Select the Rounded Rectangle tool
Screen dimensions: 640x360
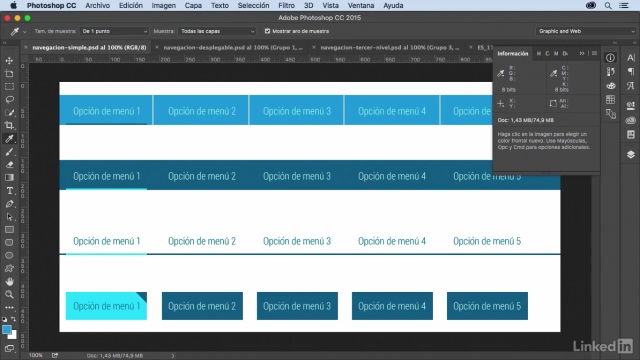pyautogui.click(x=9, y=242)
